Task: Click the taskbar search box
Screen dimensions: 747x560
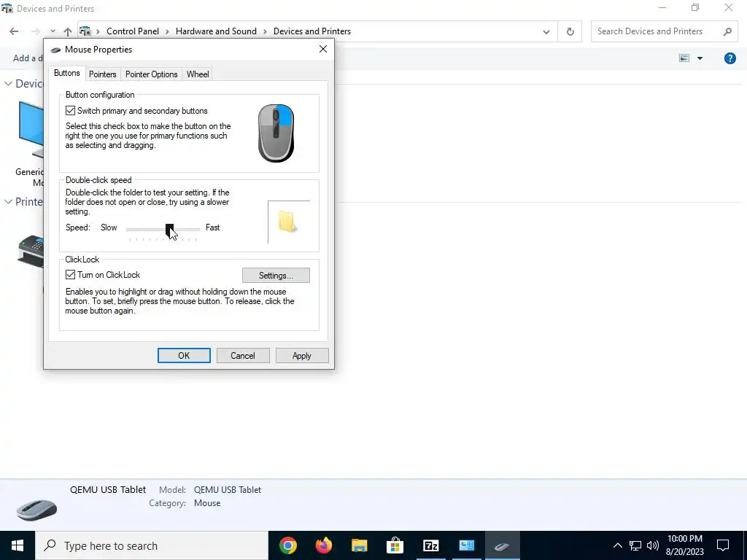Action: pos(152,545)
